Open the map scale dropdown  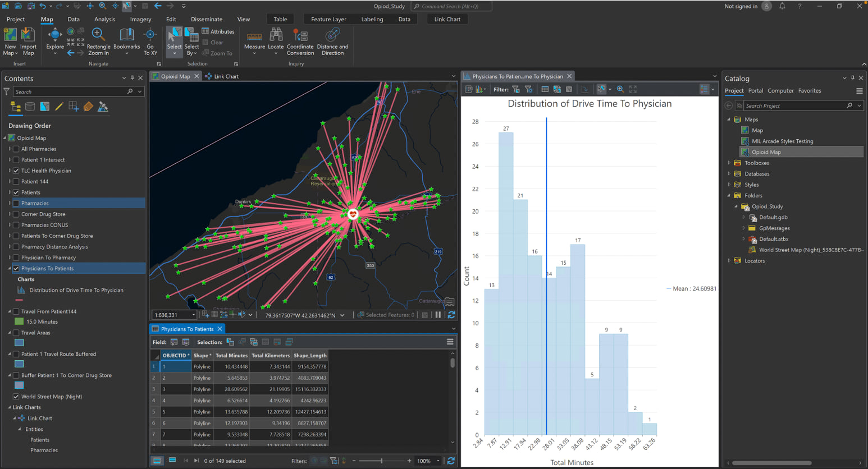[x=194, y=315]
